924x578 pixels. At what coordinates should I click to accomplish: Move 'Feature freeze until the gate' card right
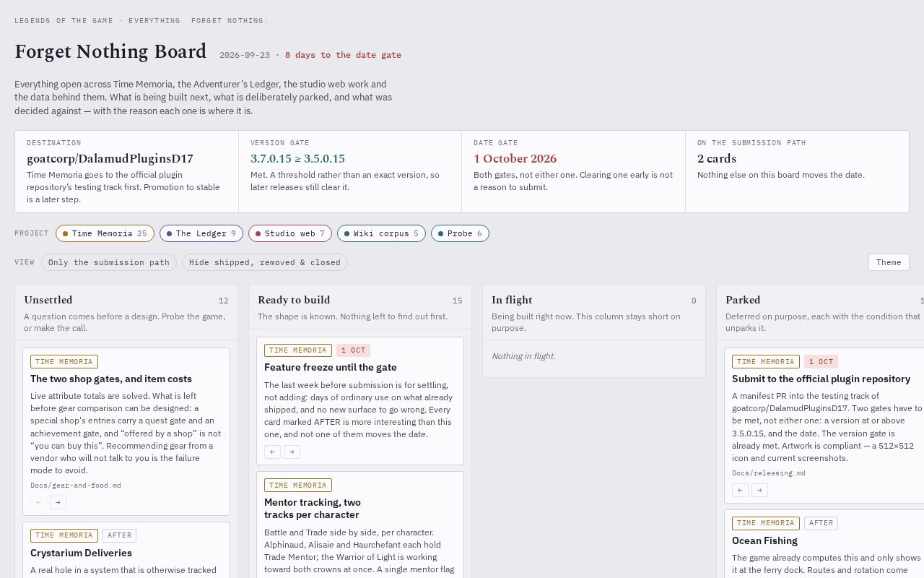coord(292,452)
